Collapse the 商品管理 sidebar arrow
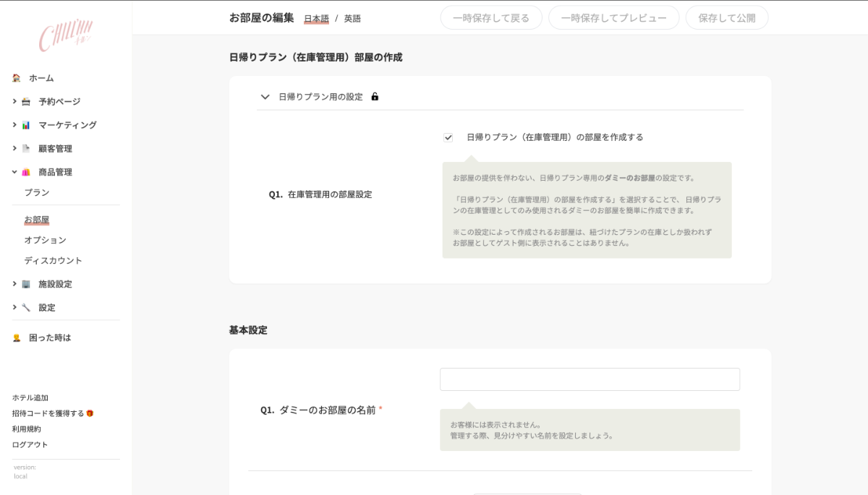 tap(14, 172)
